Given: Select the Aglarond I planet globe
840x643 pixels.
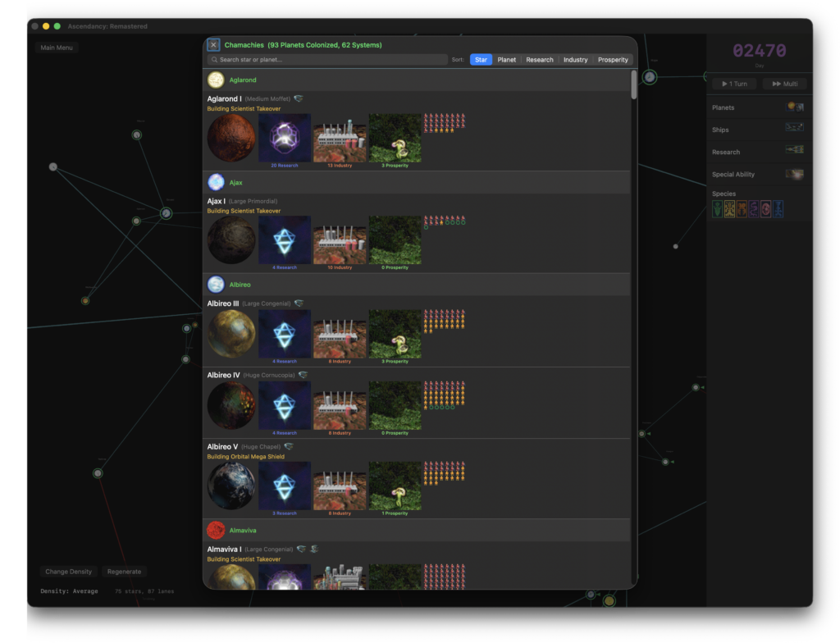Looking at the screenshot, I should tap(231, 138).
